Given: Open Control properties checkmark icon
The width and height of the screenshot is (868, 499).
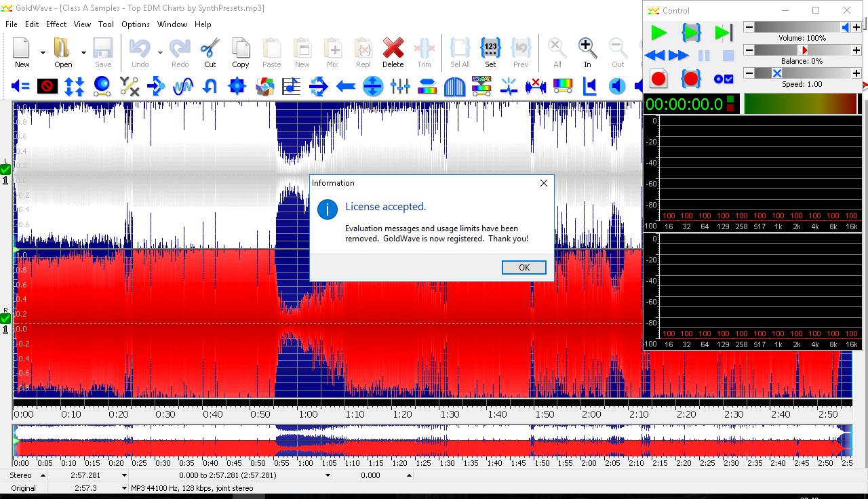Looking at the screenshot, I should tap(724, 79).
